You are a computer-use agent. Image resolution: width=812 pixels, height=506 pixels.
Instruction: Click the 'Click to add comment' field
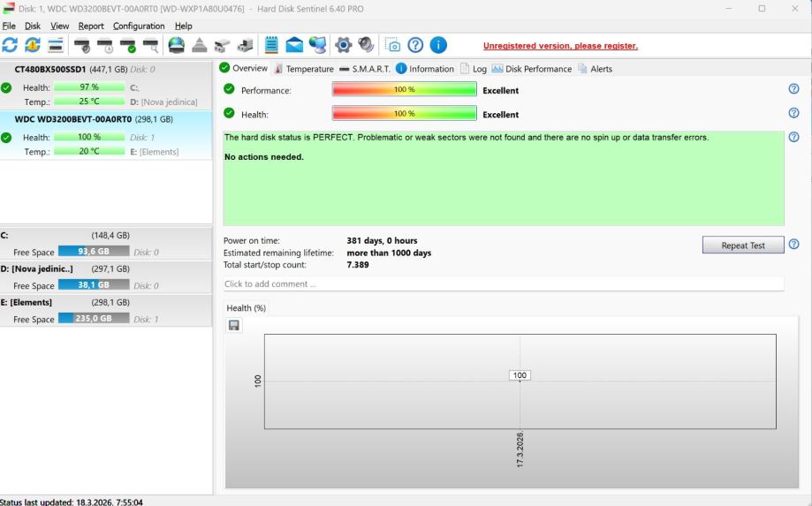[x=504, y=284]
